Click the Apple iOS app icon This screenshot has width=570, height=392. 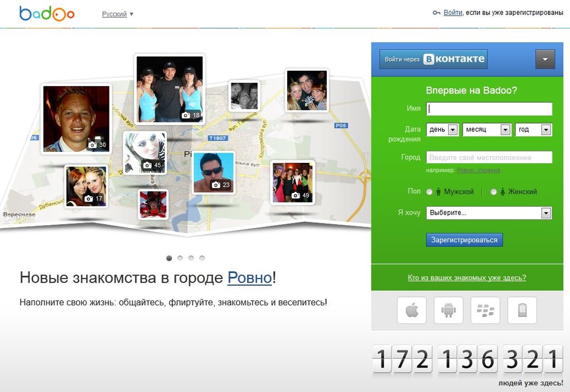[411, 310]
